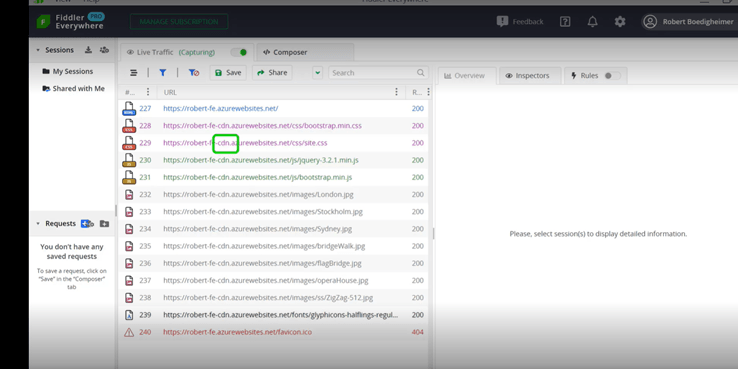The image size is (738, 369).
Task: Click the Fiddler Everywhere logo icon
Action: pyautogui.click(x=43, y=22)
